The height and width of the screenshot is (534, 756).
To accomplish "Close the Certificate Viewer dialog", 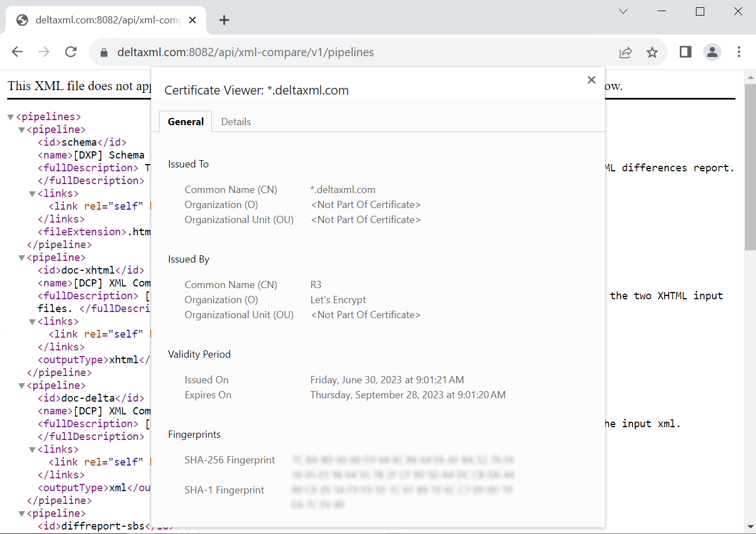I will point(591,80).
